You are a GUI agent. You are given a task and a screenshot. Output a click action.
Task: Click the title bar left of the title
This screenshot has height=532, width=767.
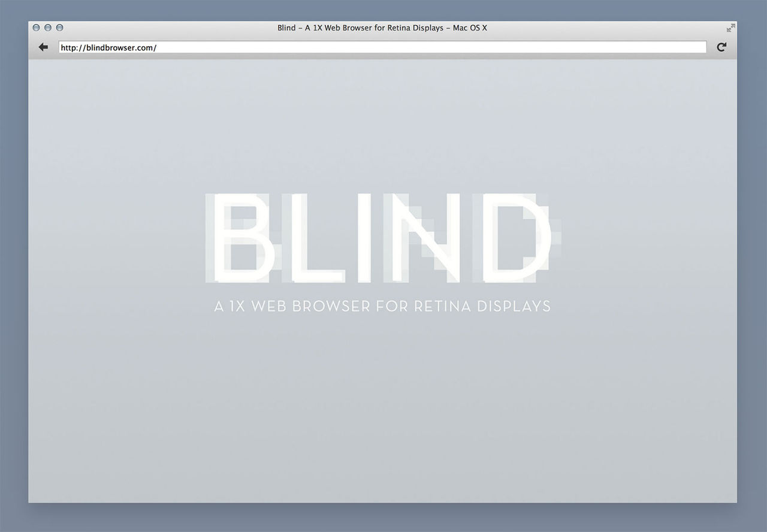(x=180, y=28)
